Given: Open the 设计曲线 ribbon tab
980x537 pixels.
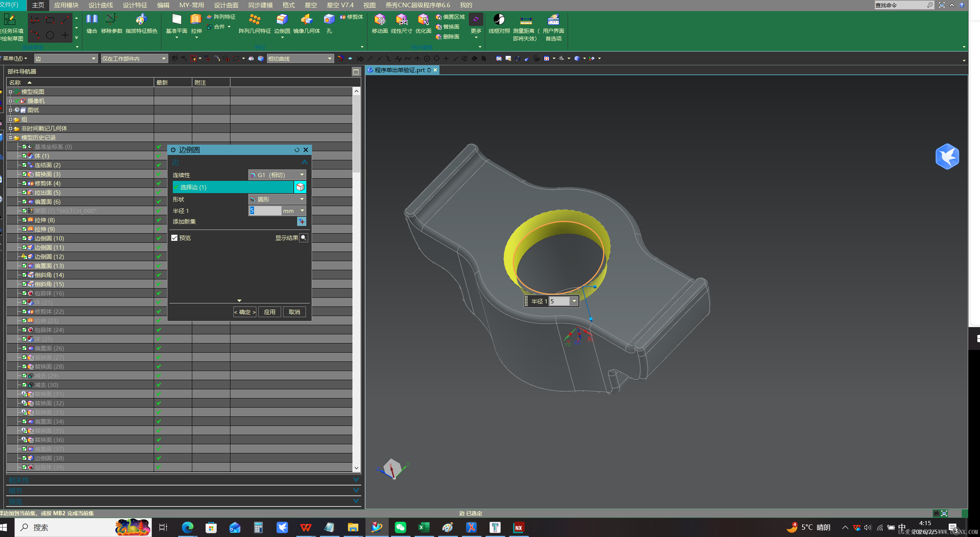Looking at the screenshot, I should pyautogui.click(x=101, y=5).
